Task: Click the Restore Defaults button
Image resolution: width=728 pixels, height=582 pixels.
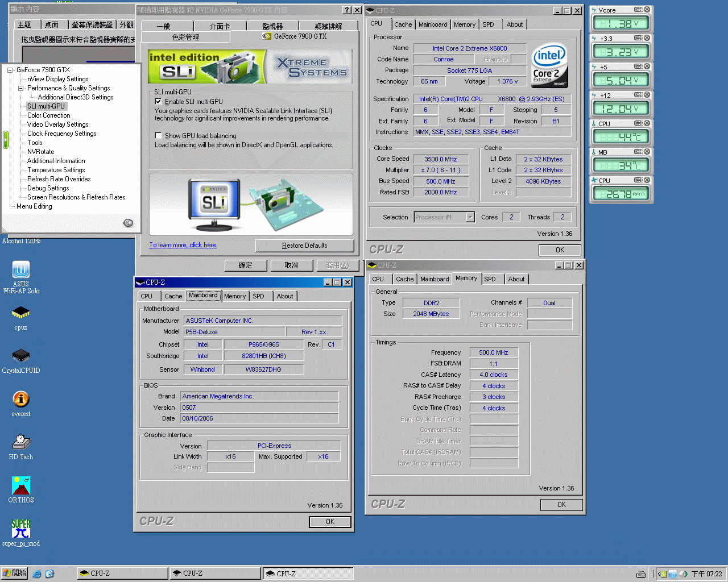Action: (x=304, y=246)
